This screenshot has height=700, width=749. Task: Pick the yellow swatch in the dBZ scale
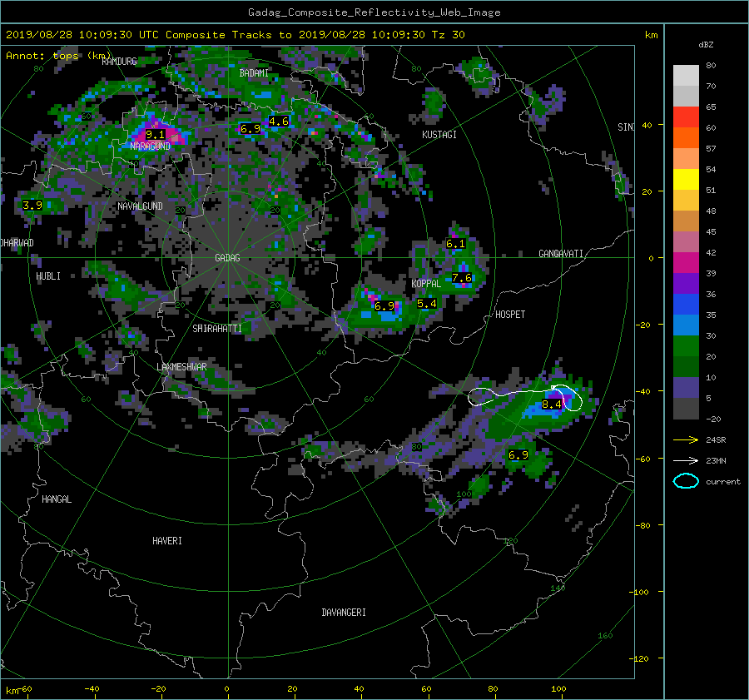pyautogui.click(x=686, y=180)
